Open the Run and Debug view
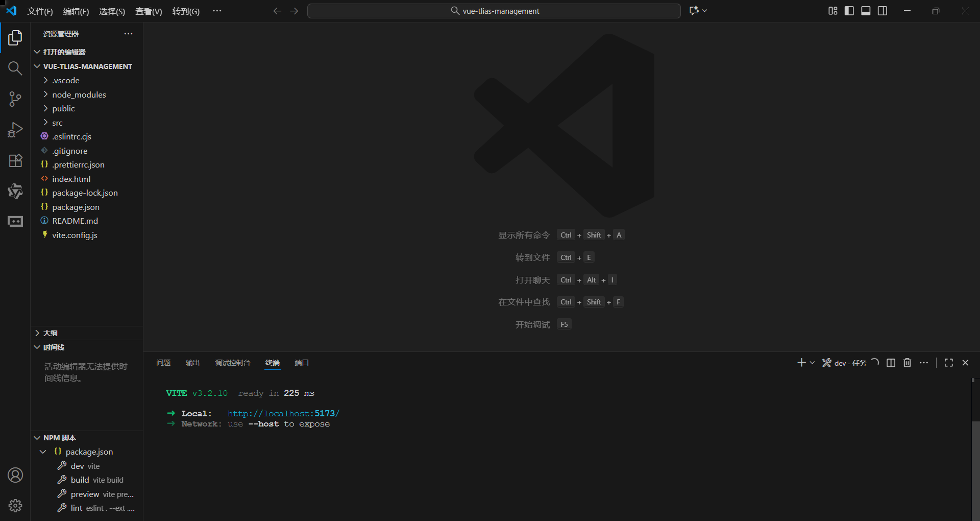Image resolution: width=980 pixels, height=521 pixels. [15, 130]
